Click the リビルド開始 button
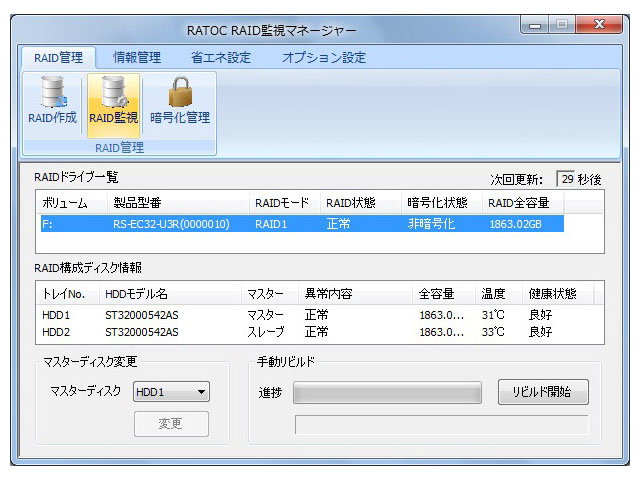640x480 pixels. click(543, 392)
